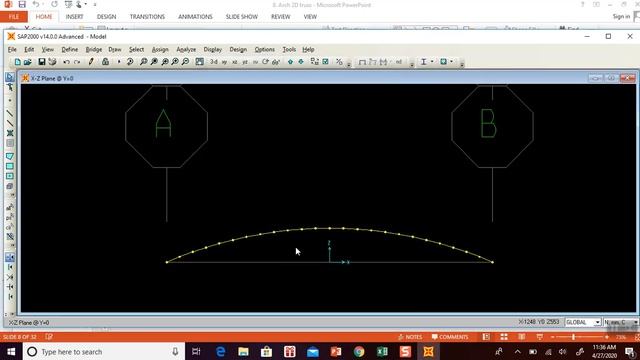The image size is (640, 360).
Task: Click the Rubber Band Zoom magnifier icon
Action: 143,62
